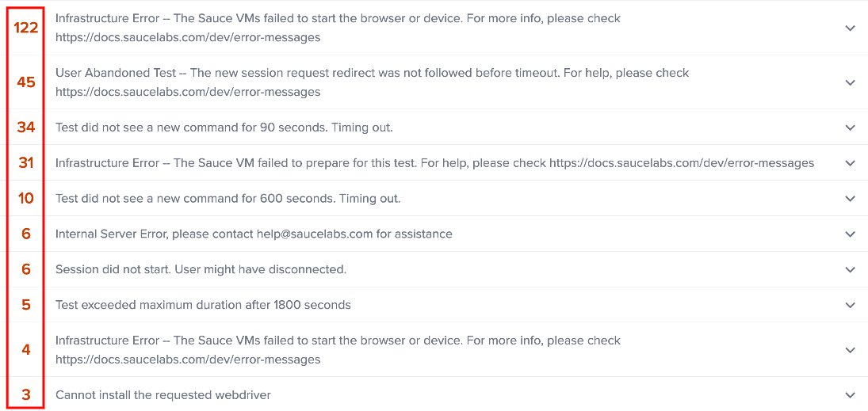Click the error count 45

26,82
